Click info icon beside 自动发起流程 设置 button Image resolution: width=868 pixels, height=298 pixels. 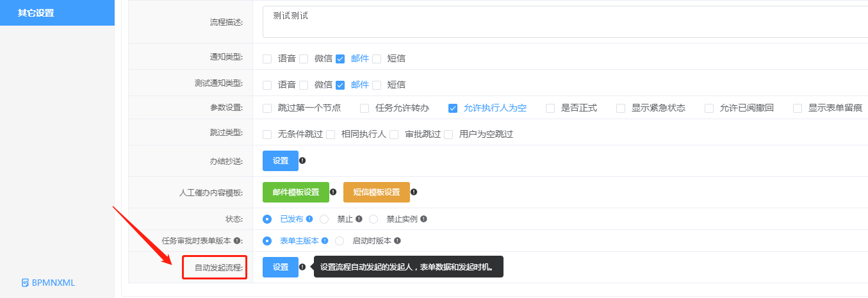(302, 267)
